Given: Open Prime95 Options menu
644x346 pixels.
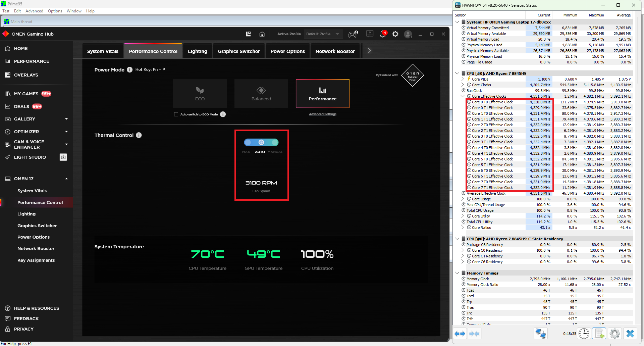Looking at the screenshot, I should (x=55, y=11).
